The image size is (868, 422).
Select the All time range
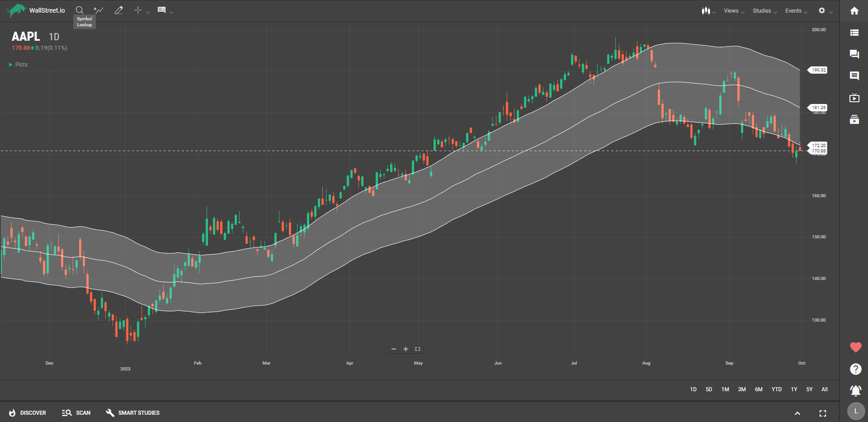(825, 389)
